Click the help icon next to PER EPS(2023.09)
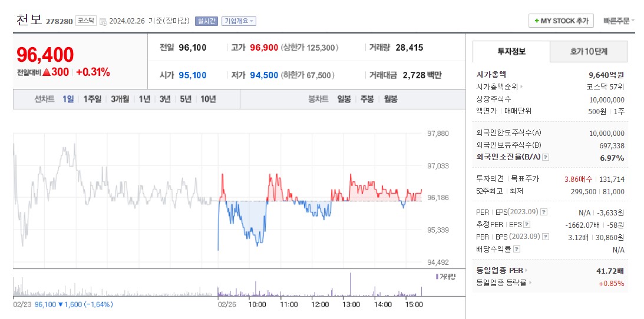 (544, 212)
